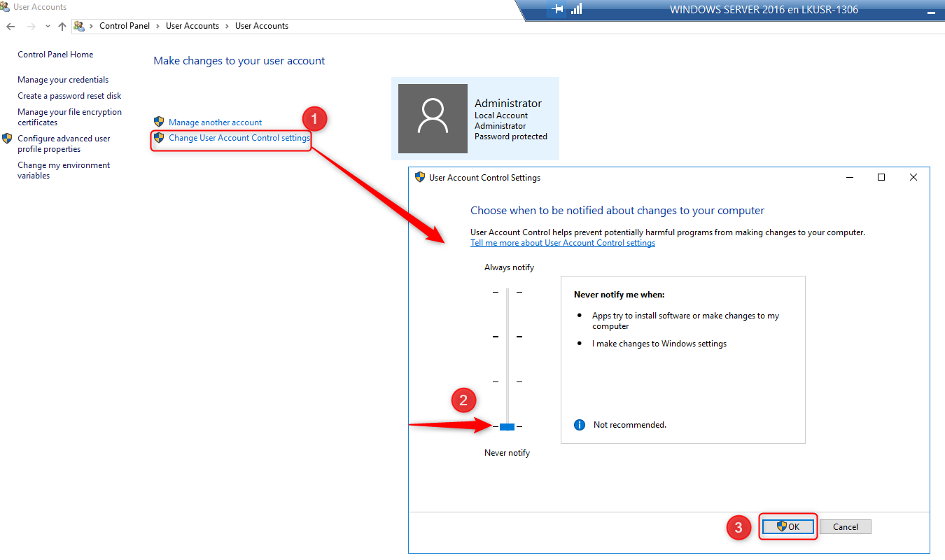Set slider to second notification level tick
Viewport: 945px width, 560px height.
[507, 337]
